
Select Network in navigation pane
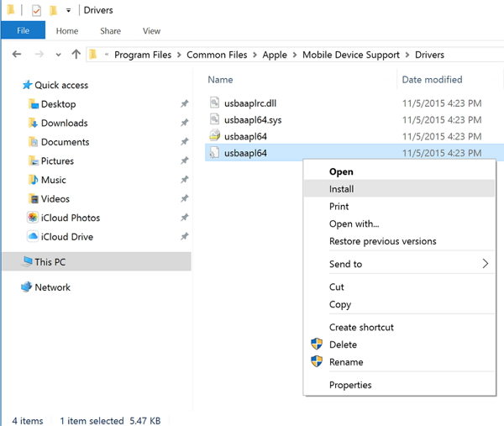pos(52,287)
